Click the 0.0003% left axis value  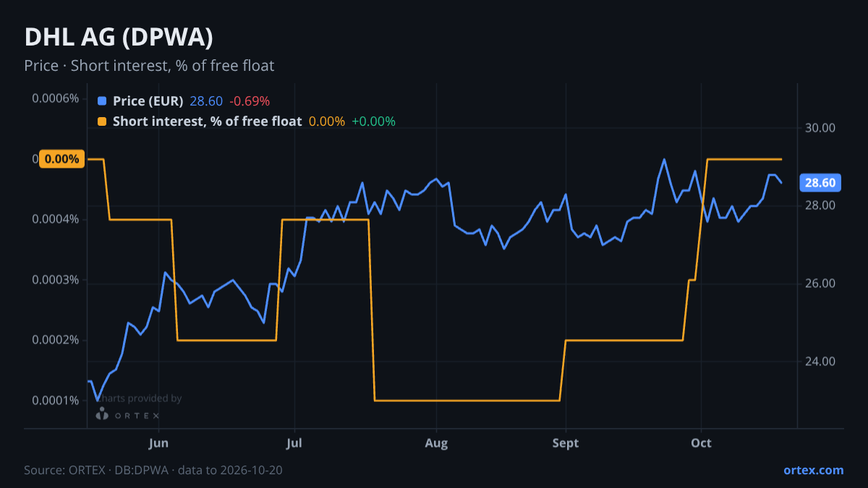click(x=55, y=280)
